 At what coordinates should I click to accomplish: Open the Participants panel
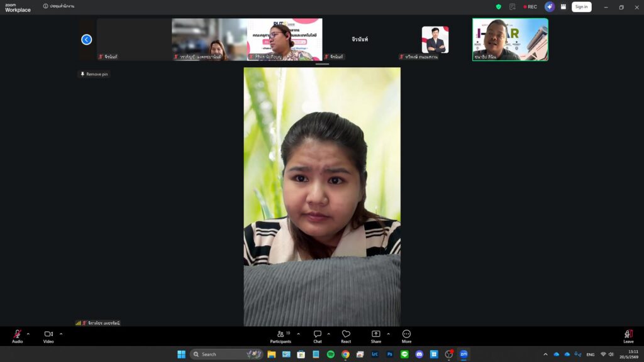point(281,336)
